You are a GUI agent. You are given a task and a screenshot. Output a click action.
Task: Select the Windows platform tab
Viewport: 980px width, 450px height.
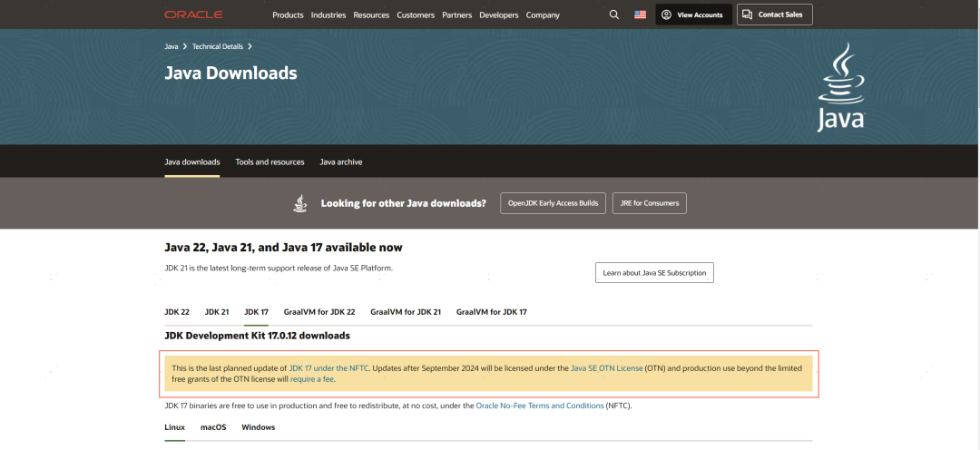pyautogui.click(x=258, y=427)
